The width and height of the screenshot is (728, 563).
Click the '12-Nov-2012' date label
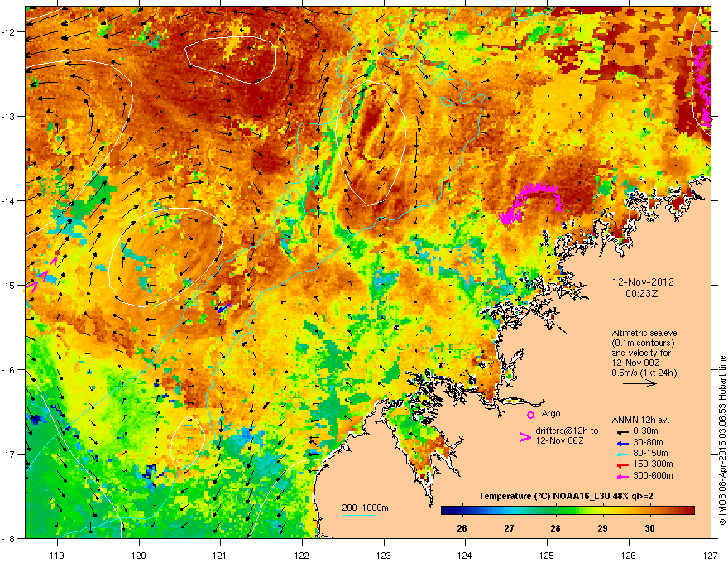[x=643, y=282]
